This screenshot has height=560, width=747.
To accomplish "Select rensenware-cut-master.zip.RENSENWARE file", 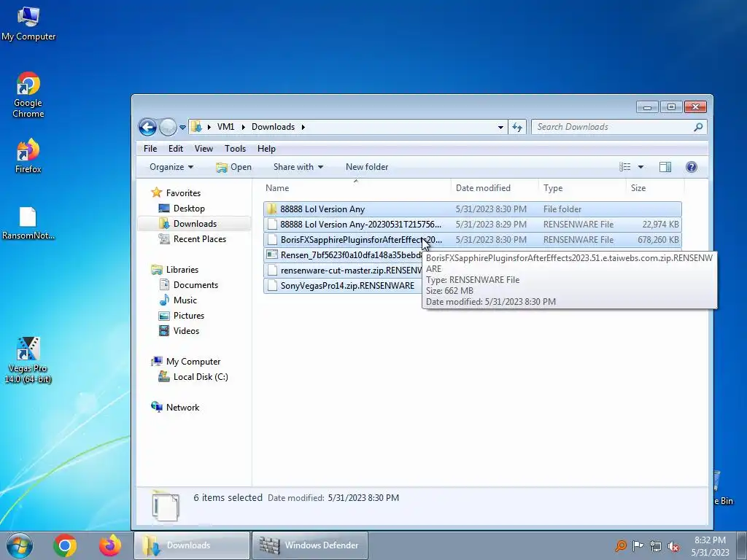I will coord(343,270).
